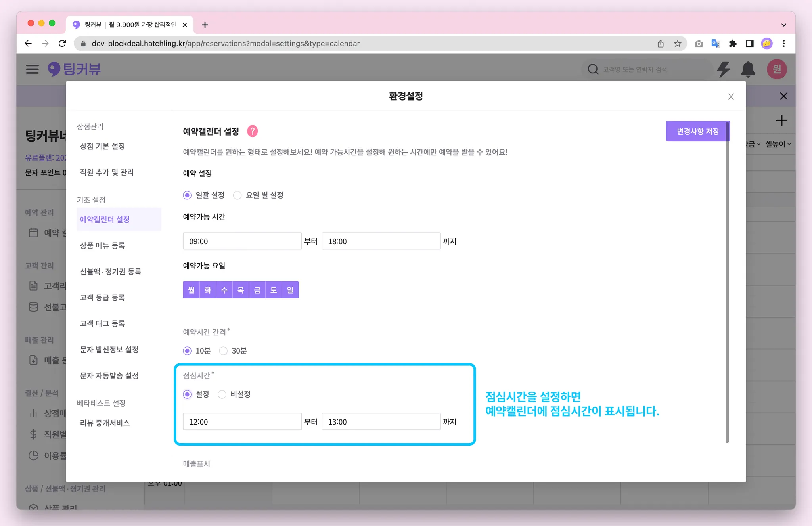Click the red user avatar icon
The image size is (812, 526).
pyautogui.click(x=776, y=69)
